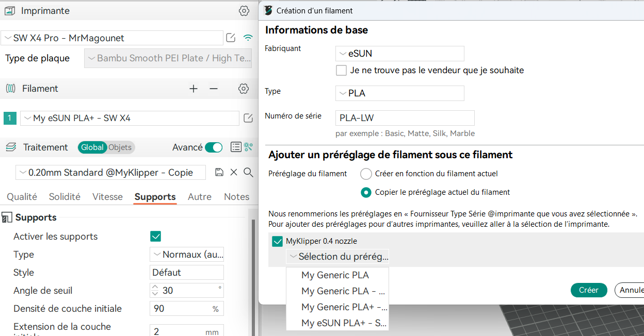
Task: Add a filament with the plus icon
Action: point(194,89)
